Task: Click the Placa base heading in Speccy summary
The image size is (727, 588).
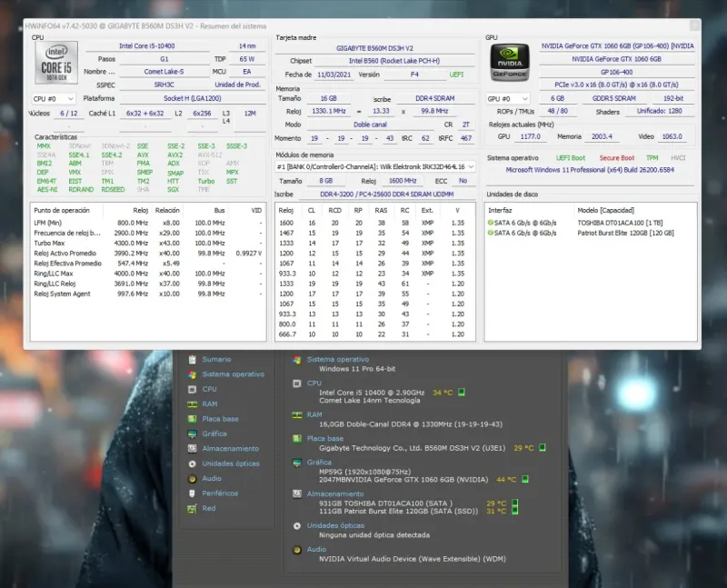Action: [x=325, y=438]
